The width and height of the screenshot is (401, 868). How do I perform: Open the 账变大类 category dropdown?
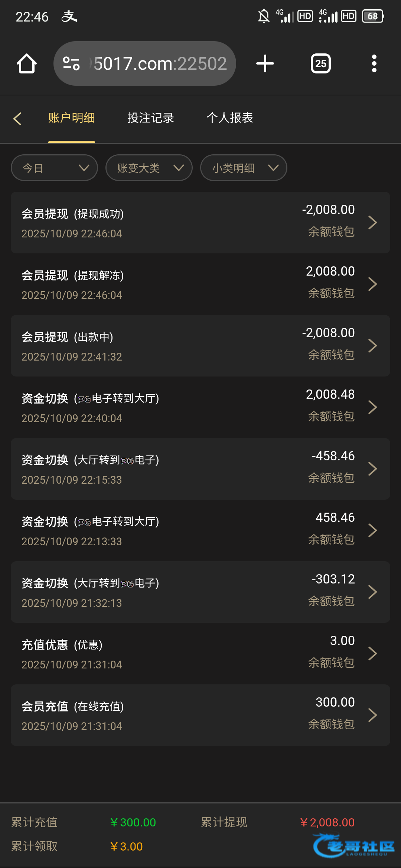click(x=149, y=168)
